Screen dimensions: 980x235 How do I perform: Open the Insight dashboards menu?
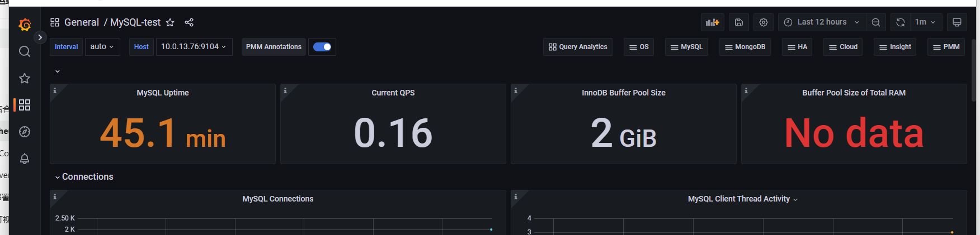click(x=895, y=47)
